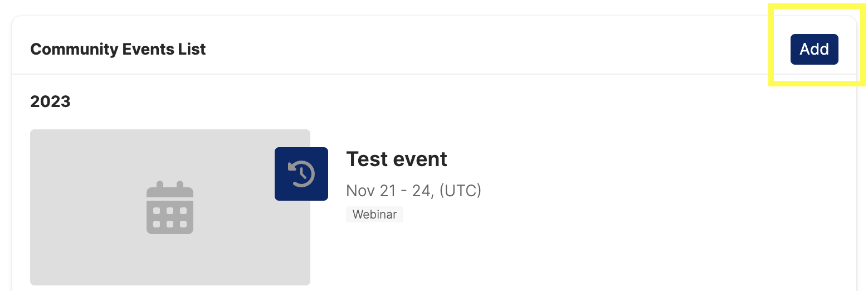Screen dimensions: 868x291
Task: Click the 2023 year heading
Action: coord(50,101)
